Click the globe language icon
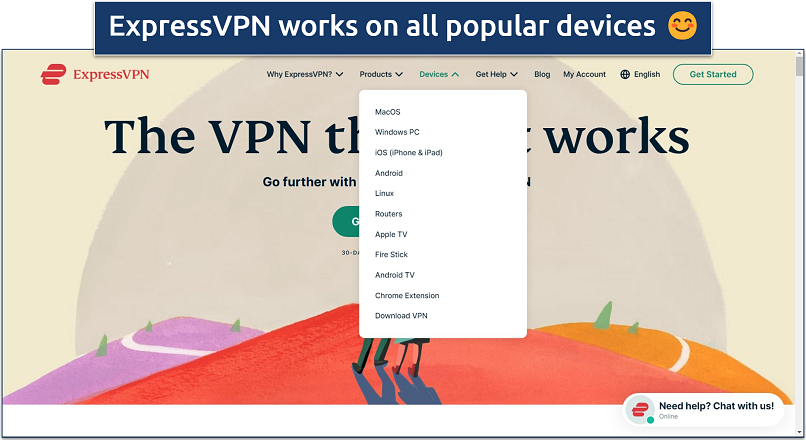Image resolution: width=806 pixels, height=440 pixels. (x=625, y=75)
